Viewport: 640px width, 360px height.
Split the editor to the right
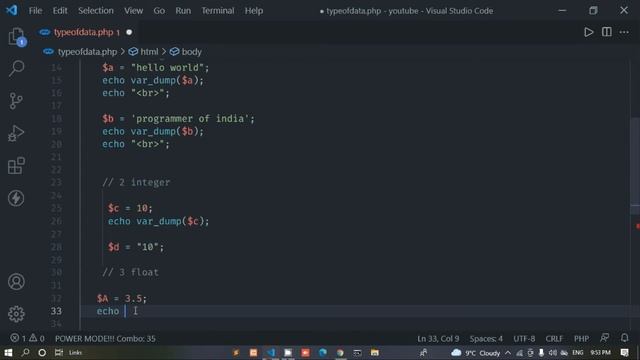coord(607,32)
